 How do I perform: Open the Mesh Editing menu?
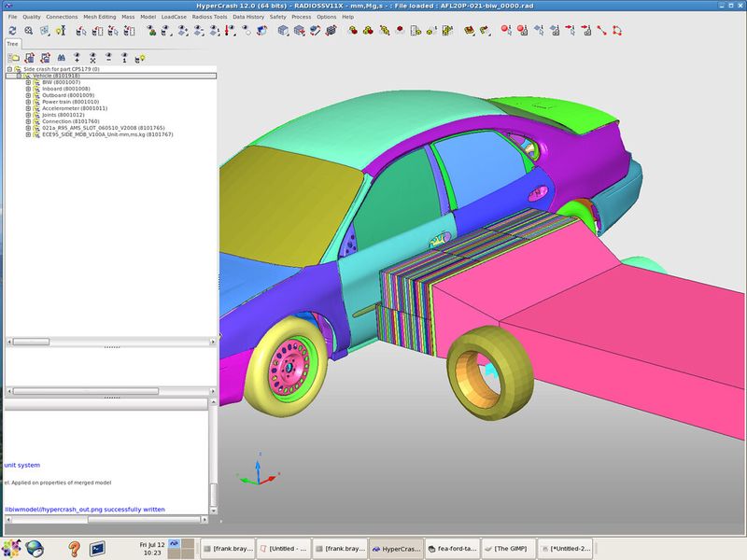click(100, 17)
